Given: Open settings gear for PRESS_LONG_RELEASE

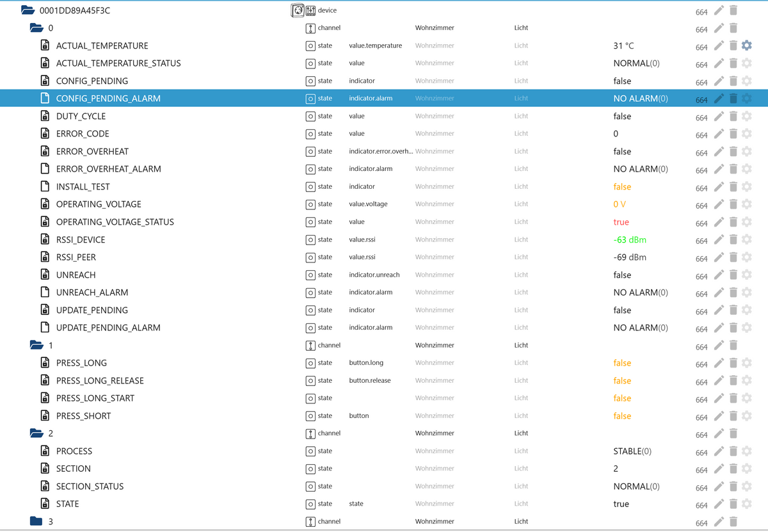Looking at the screenshot, I should point(746,380).
